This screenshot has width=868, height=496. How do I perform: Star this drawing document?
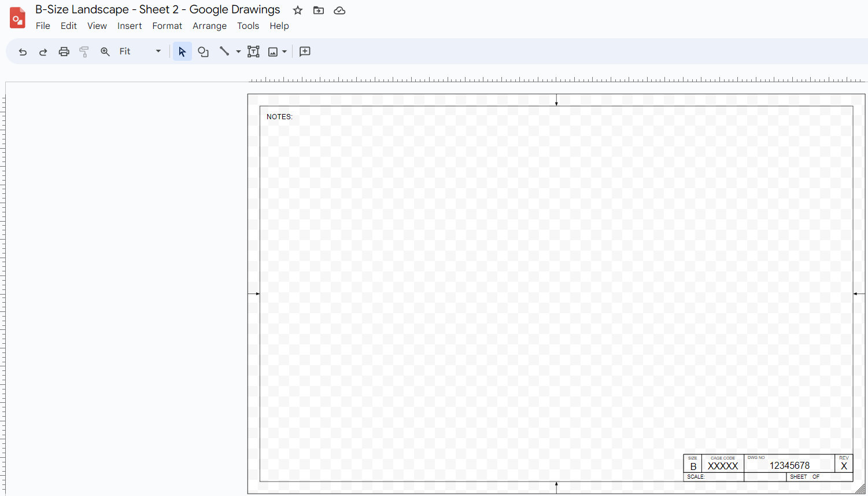[x=298, y=10]
